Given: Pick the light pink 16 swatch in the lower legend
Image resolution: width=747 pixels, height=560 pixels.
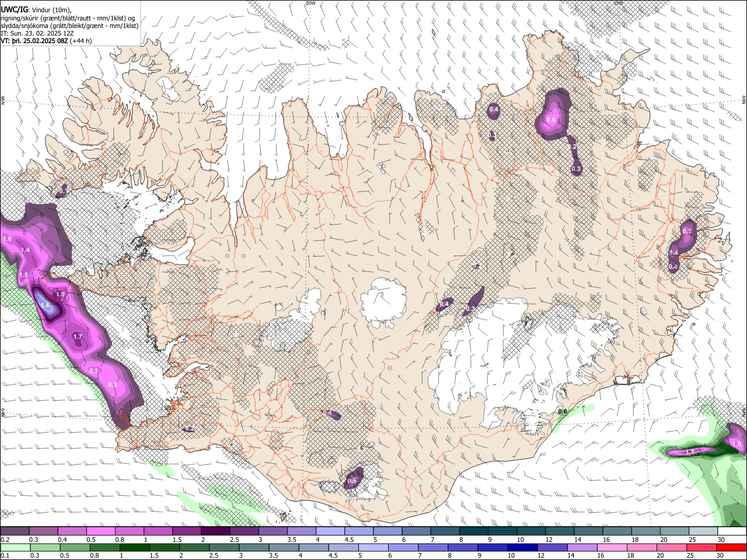Looking at the screenshot, I should (612, 547).
